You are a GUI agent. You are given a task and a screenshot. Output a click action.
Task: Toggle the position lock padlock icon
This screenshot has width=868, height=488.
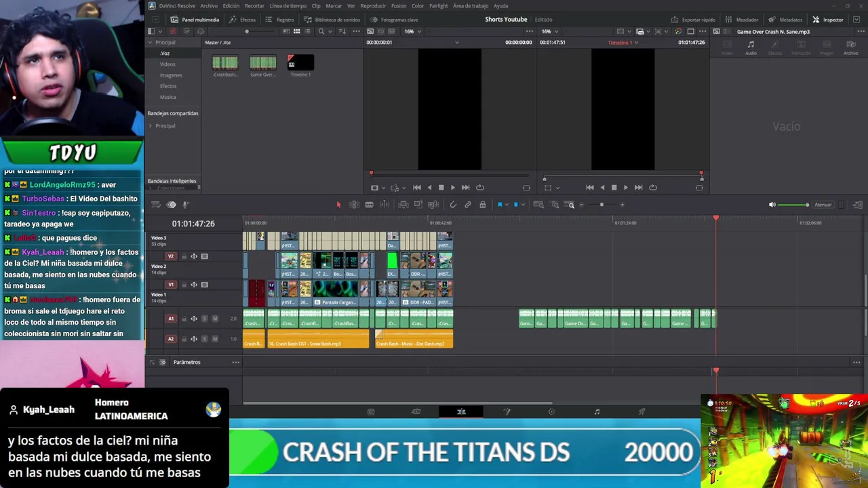coord(482,205)
